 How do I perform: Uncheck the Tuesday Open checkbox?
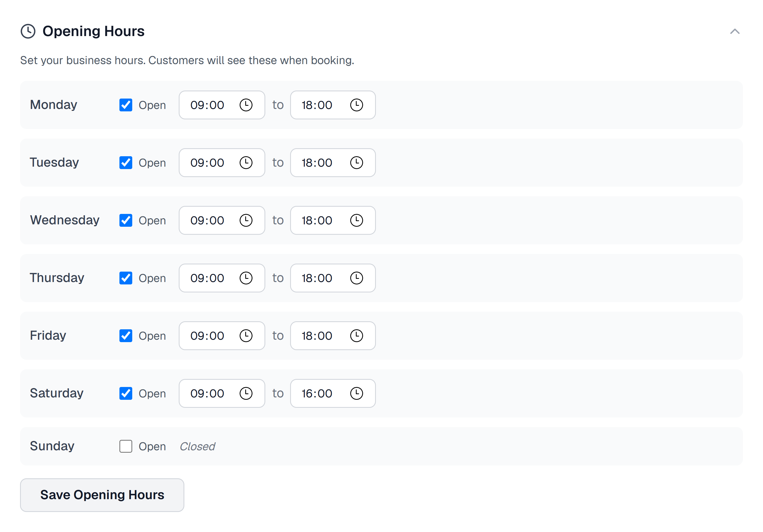(126, 163)
